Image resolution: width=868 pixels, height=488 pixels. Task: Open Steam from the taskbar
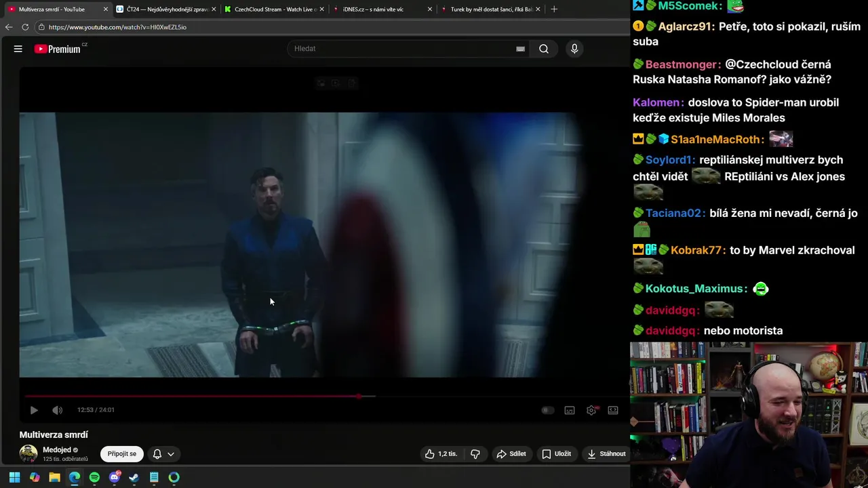pyautogui.click(x=134, y=477)
